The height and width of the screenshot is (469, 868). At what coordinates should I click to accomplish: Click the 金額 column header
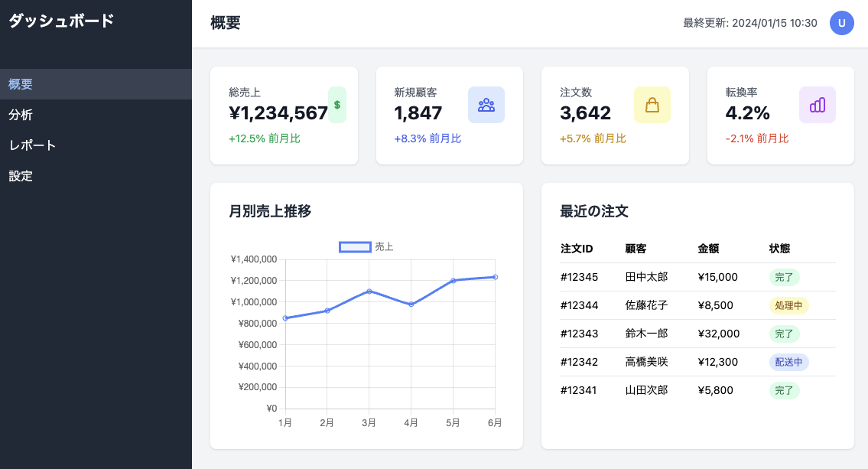(708, 249)
